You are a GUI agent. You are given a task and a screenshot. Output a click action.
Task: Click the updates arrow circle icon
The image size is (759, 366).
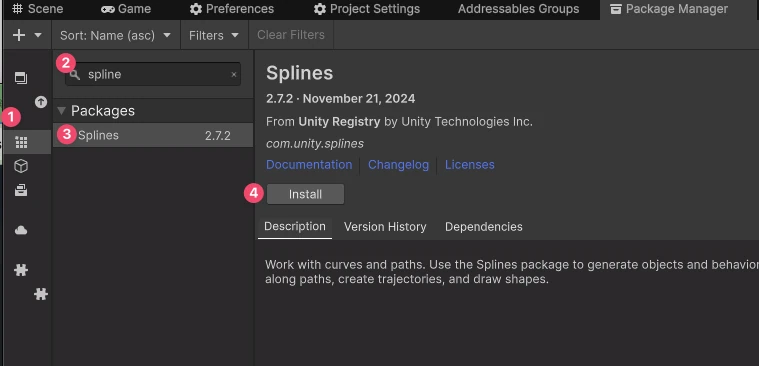coord(41,102)
